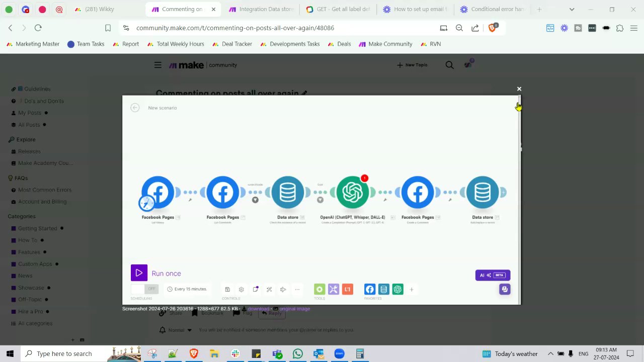The image size is (644, 362).
Task: Click the save scenario disk icon
Action: click(x=227, y=290)
